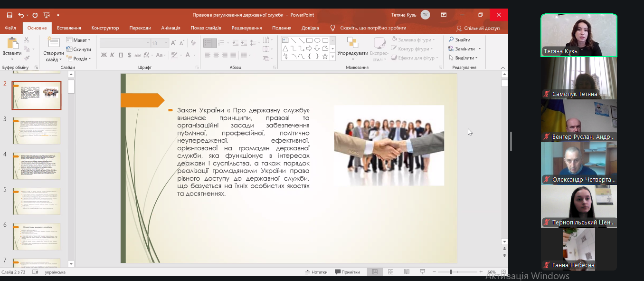Click the zoom slider in status bar
This screenshot has width=644, height=281.
(x=451, y=272)
